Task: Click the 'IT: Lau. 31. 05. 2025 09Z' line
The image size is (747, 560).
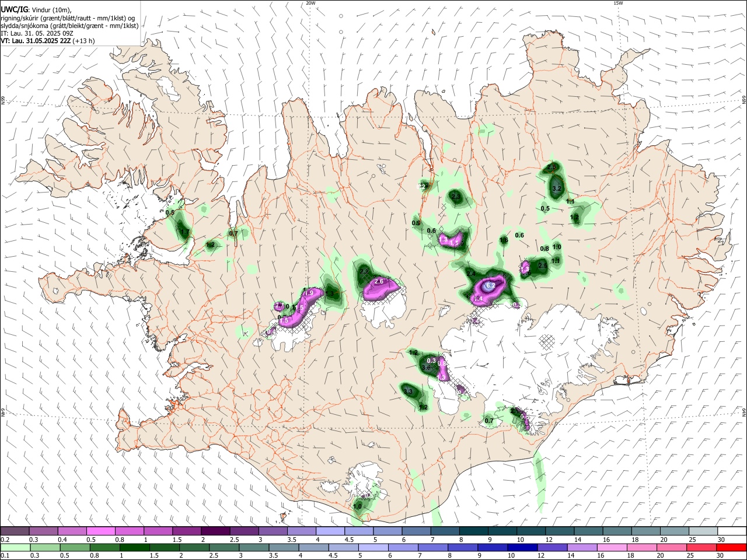Action: pyautogui.click(x=37, y=33)
